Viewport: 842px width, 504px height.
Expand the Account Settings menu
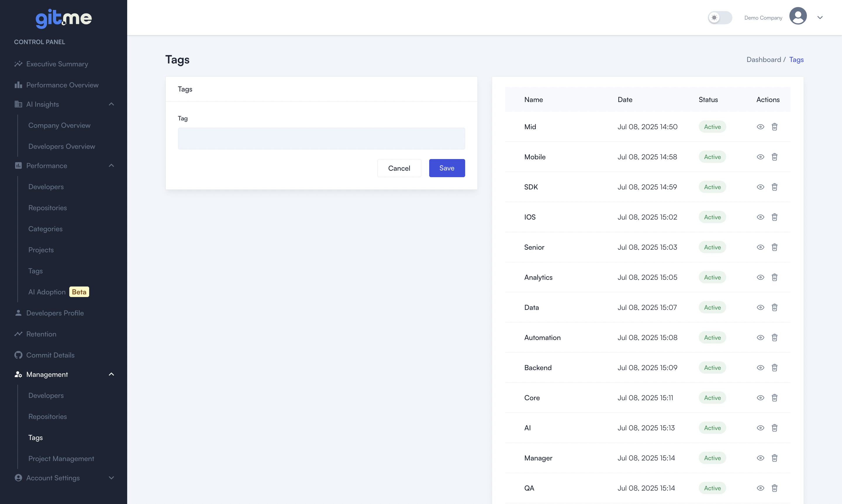coord(111,478)
